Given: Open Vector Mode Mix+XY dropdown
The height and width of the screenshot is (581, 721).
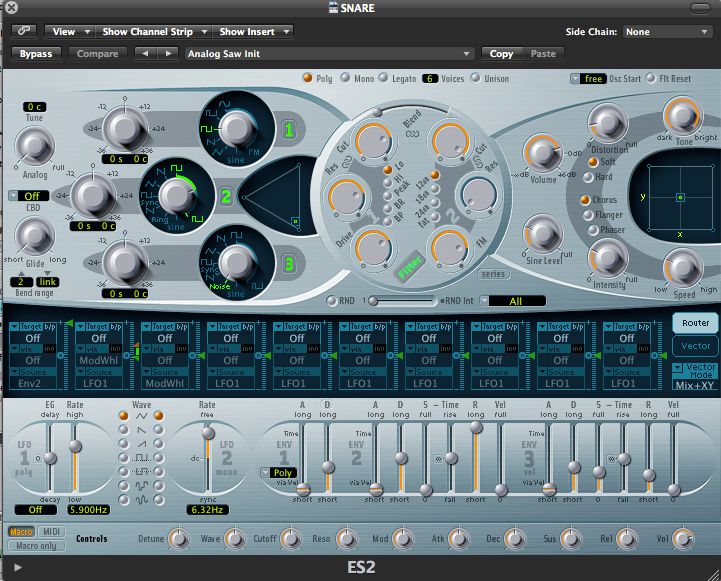Looking at the screenshot, I should point(694,376).
